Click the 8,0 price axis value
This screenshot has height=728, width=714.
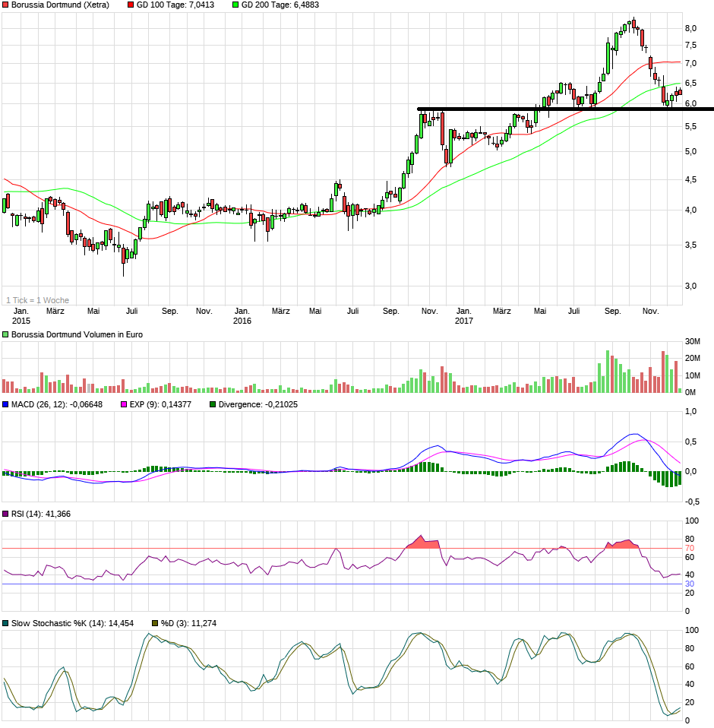click(690, 29)
